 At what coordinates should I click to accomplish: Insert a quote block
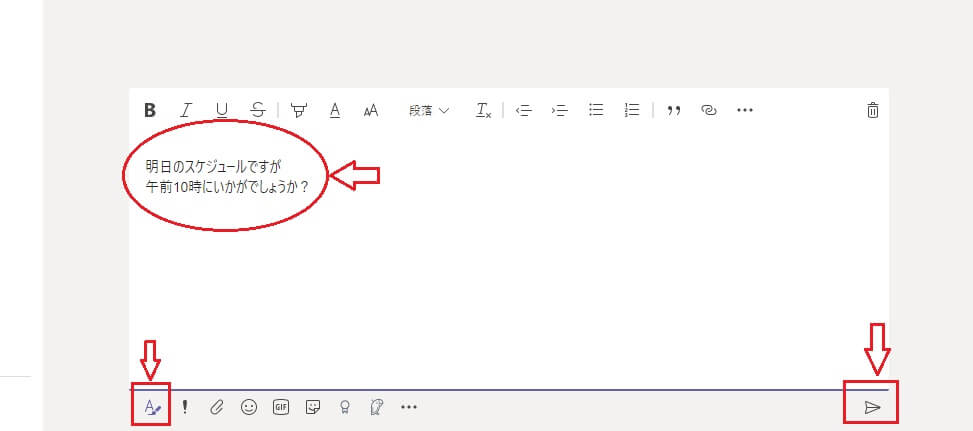(674, 111)
